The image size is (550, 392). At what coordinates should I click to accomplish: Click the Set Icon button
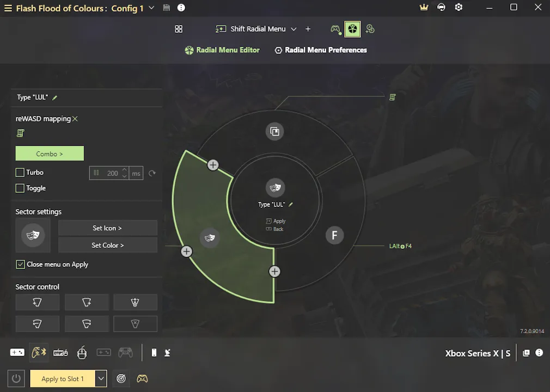coord(107,228)
